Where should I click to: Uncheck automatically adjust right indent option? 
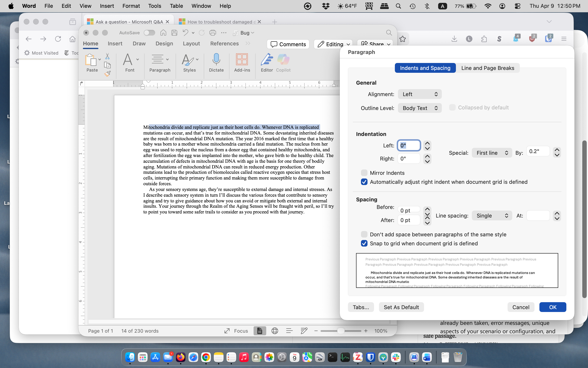(x=364, y=182)
